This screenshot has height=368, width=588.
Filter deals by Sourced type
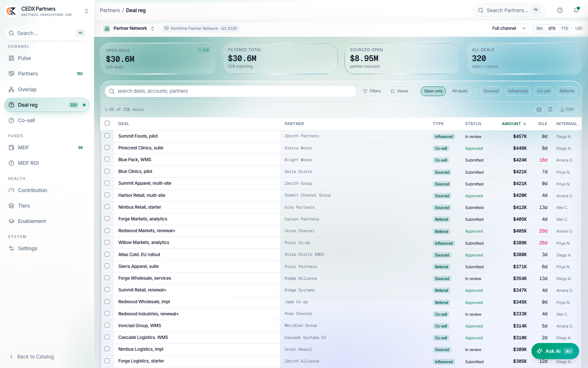(491, 91)
